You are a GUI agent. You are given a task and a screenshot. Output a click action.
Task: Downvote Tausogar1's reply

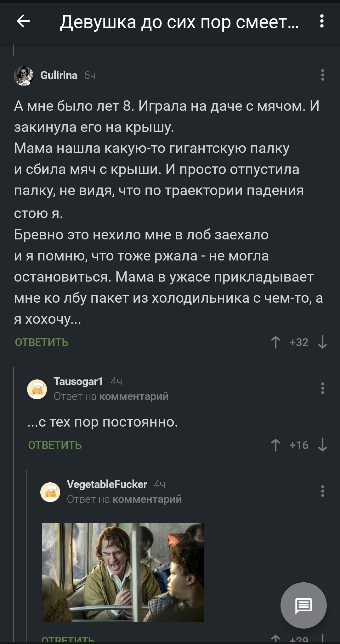tap(322, 445)
